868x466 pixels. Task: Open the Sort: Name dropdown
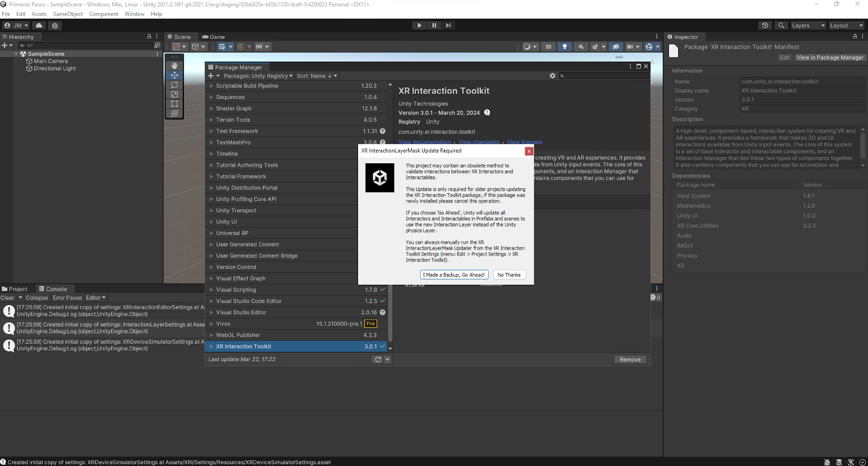[x=317, y=76]
